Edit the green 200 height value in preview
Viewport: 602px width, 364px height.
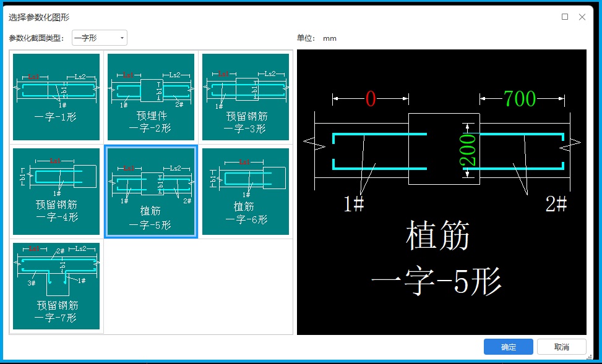point(469,150)
